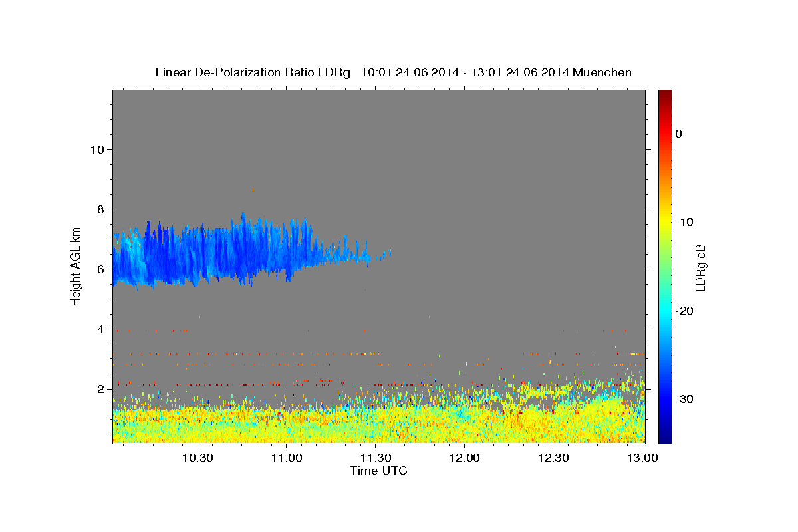Click the colorbar value -30
Viewport: 798px width, 532px height.
684,399
